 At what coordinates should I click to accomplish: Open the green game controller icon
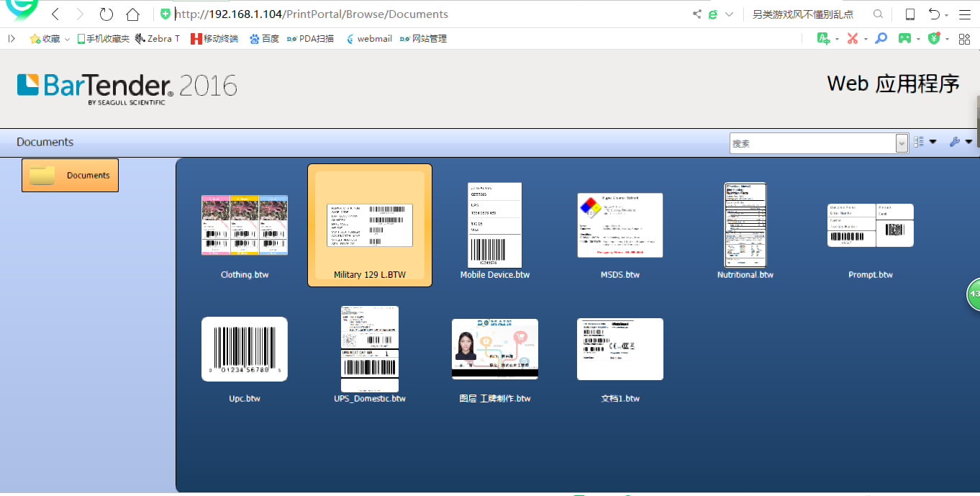pyautogui.click(x=904, y=39)
